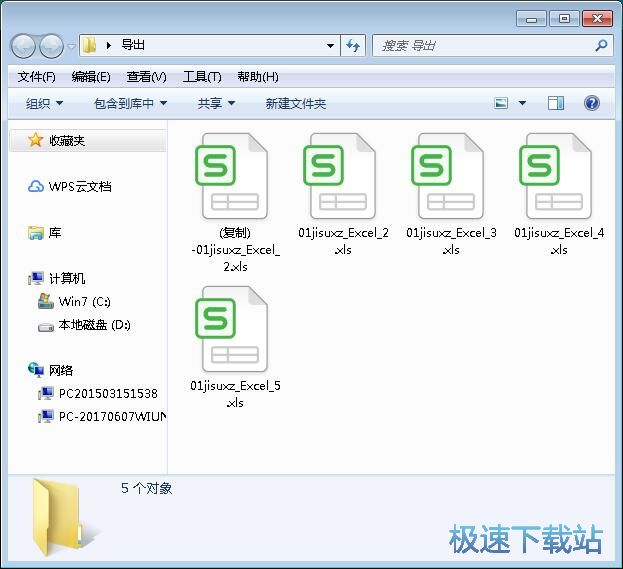Select the (复制)-01jisuxz_Excel_2.xls file icon
623x569 pixels.
click(x=234, y=176)
